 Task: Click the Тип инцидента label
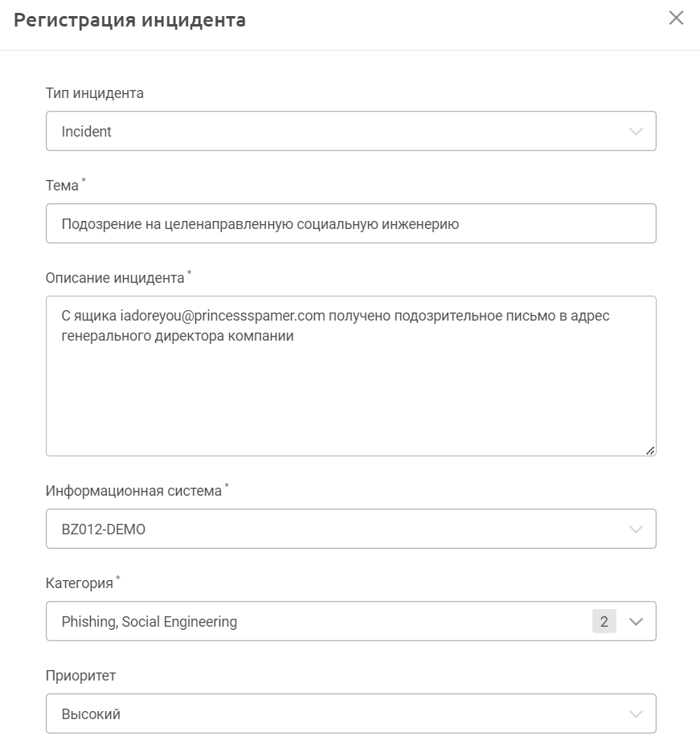click(x=95, y=93)
